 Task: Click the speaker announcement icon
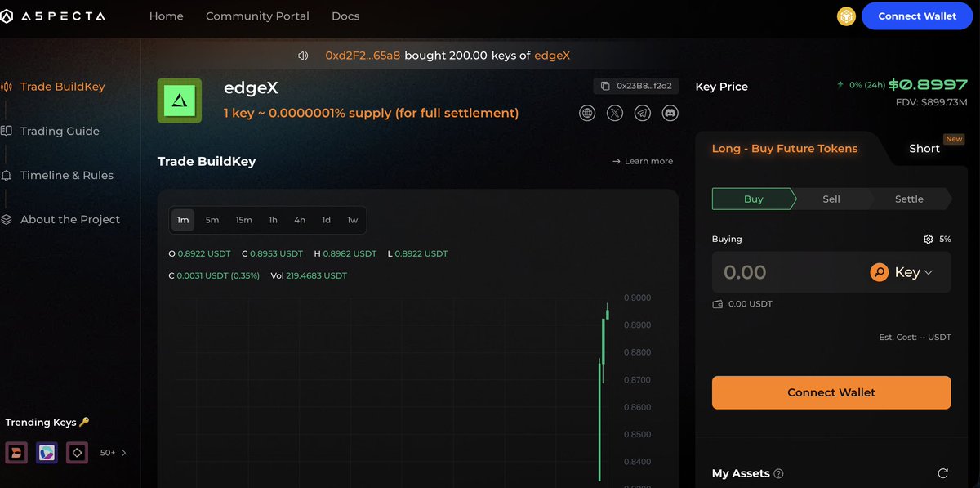304,56
